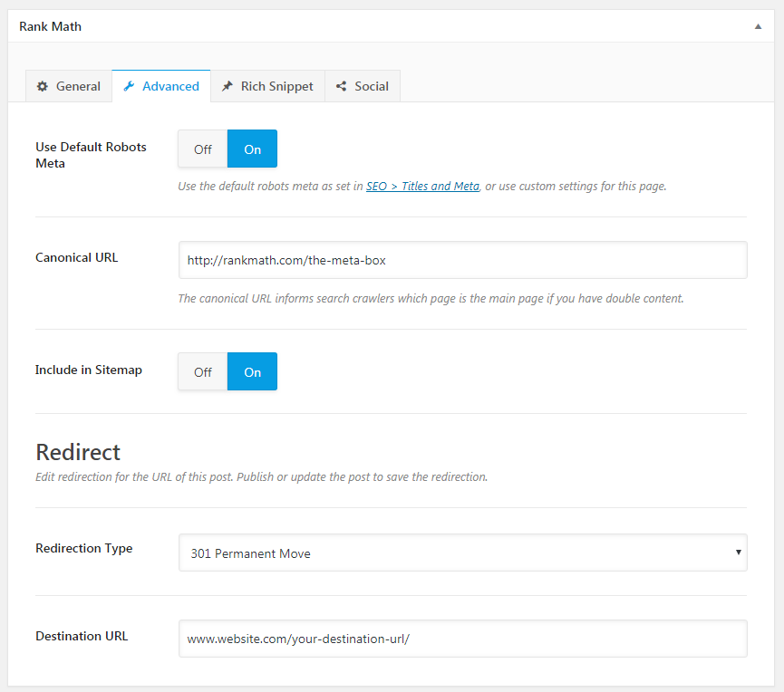Click the dropdown arrow beside 301 Permanent Move

coord(738,553)
